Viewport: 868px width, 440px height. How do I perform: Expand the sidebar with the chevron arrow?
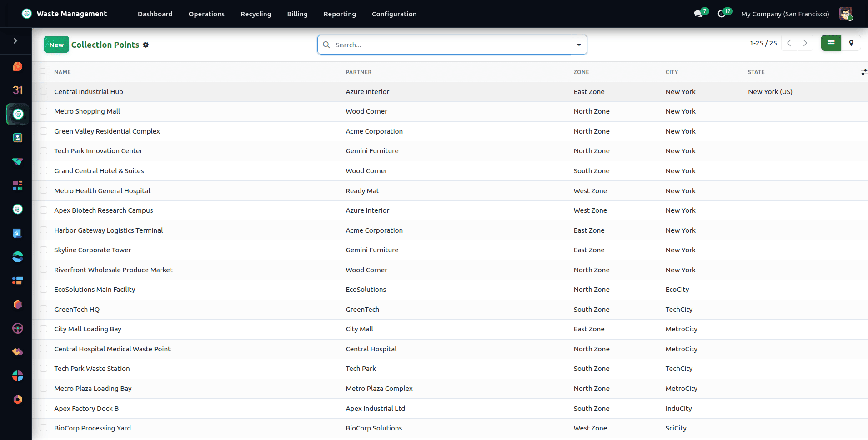(x=15, y=41)
